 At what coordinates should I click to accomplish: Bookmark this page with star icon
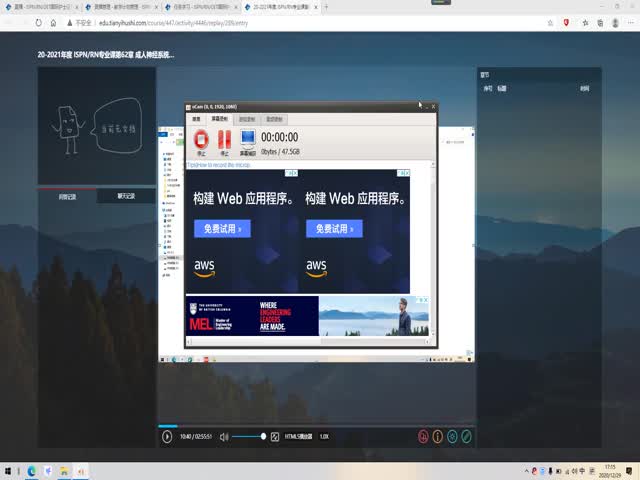click(x=550, y=23)
